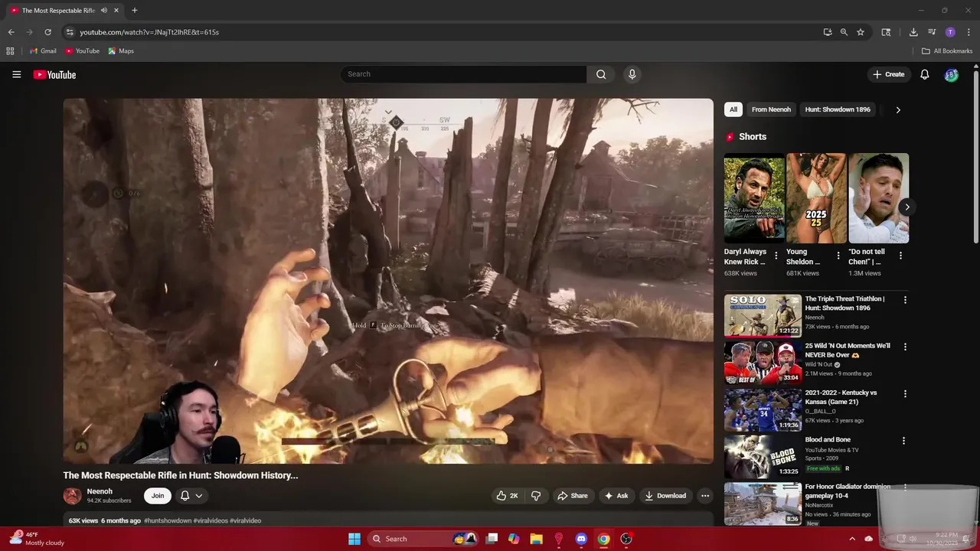Open The Triple Threat Triathlon video title
The height and width of the screenshot is (551, 980).
(x=844, y=303)
